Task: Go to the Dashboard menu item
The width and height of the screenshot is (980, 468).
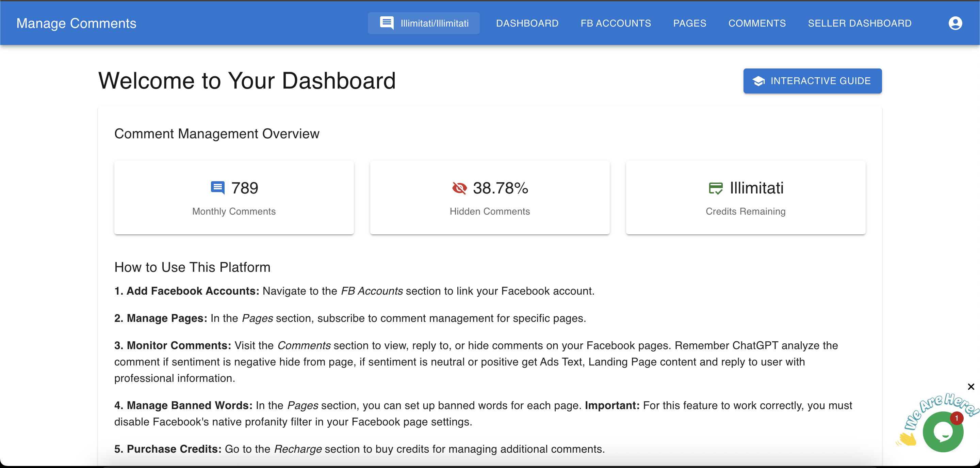Action: tap(527, 23)
